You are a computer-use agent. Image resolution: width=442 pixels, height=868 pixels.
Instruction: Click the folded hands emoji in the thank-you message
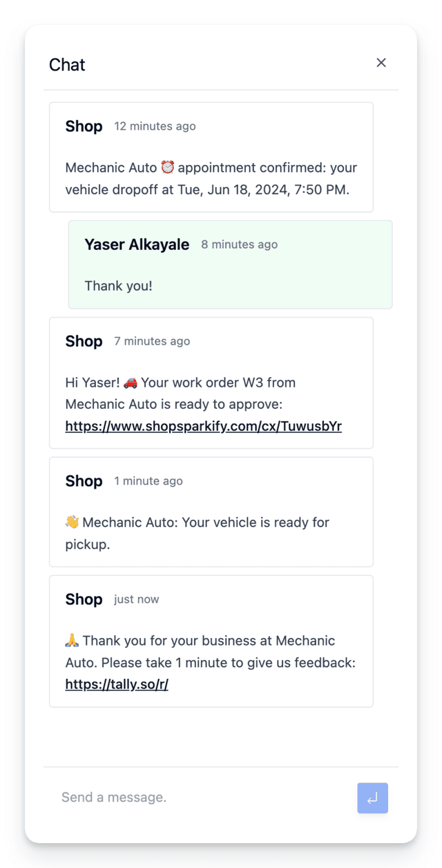point(73,640)
